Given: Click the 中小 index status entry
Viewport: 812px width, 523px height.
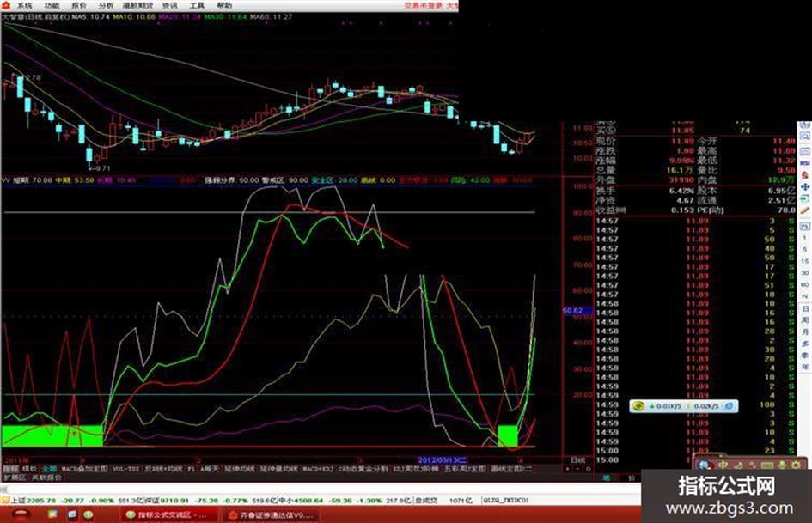Looking at the screenshot, I should 345,501.
